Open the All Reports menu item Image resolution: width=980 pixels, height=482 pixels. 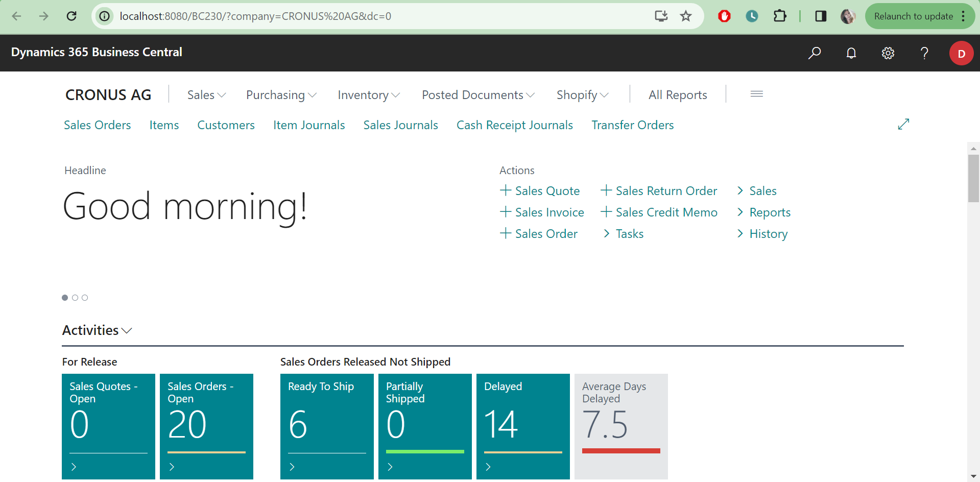tap(678, 95)
